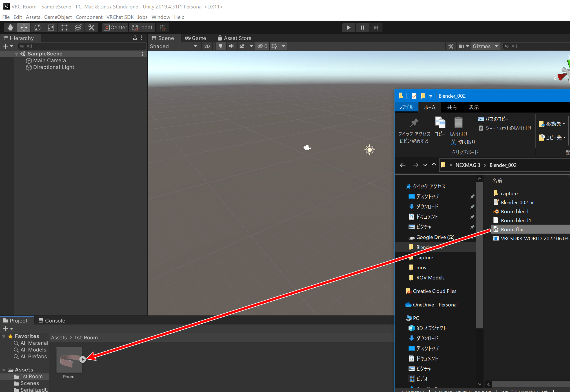Select the camera gizmo in scene
The image size is (570, 392).
coord(307,147)
